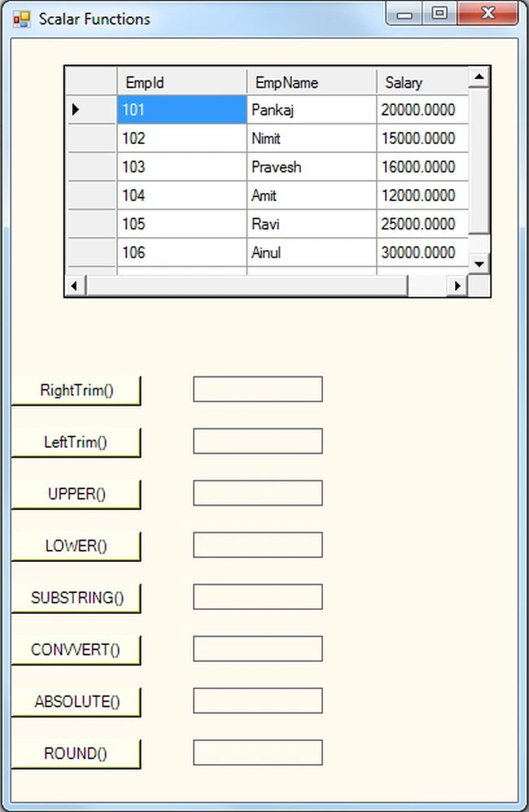529x812 pixels.
Task: Select the salary cell 15000.0000
Action: [x=422, y=138]
